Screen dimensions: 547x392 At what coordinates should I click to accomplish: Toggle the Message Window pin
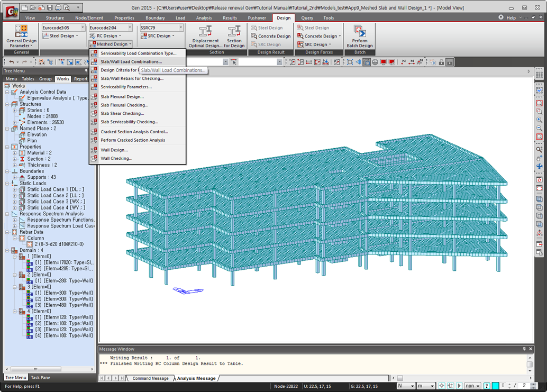(524, 349)
